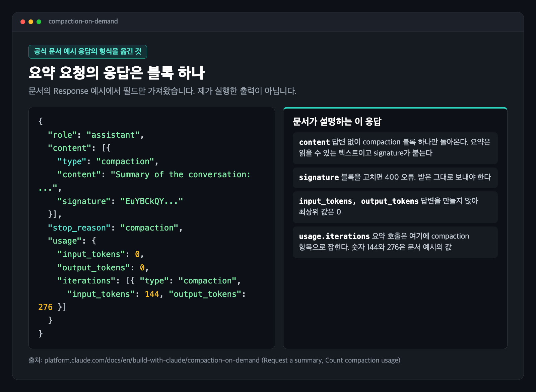Click the code line "stop_reason": "compaction"
The width and height of the screenshot is (536, 392).
click(115, 228)
